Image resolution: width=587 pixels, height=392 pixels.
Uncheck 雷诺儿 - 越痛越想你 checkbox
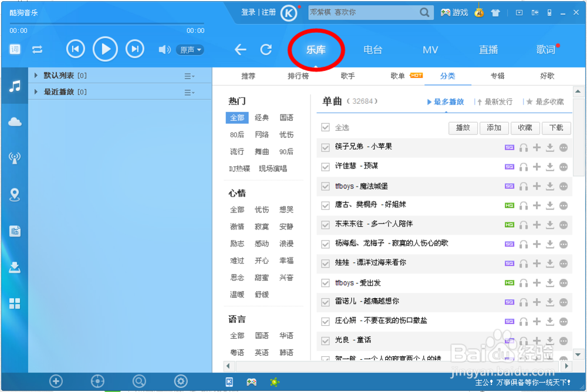pos(325,302)
